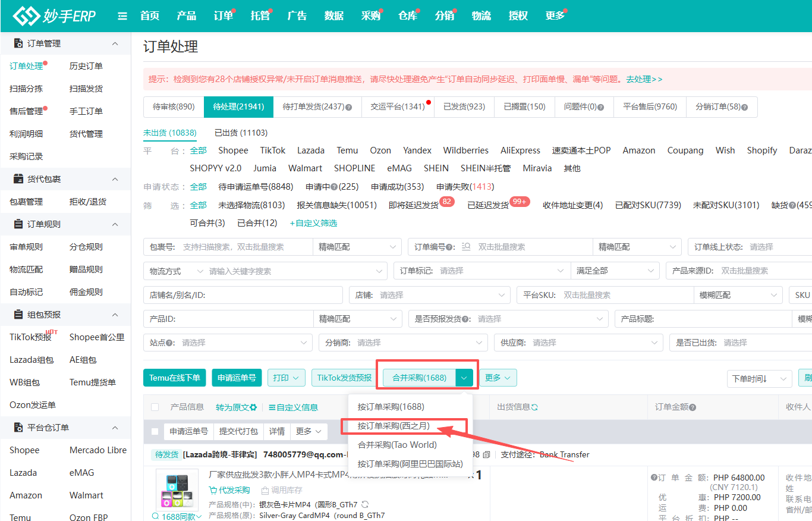Collapse the 平台仓订单 sidebar section
This screenshot has width=812, height=521.
(115, 428)
